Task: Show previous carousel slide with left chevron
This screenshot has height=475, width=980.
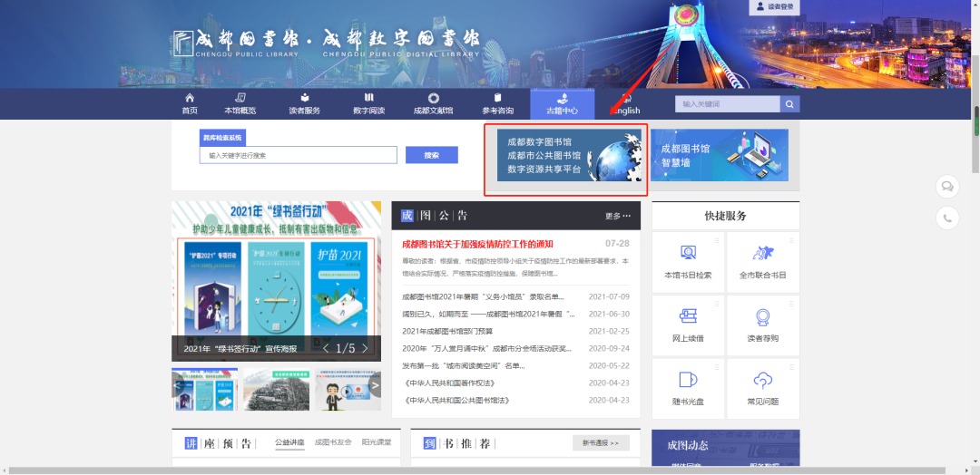Action: pyautogui.click(x=325, y=348)
